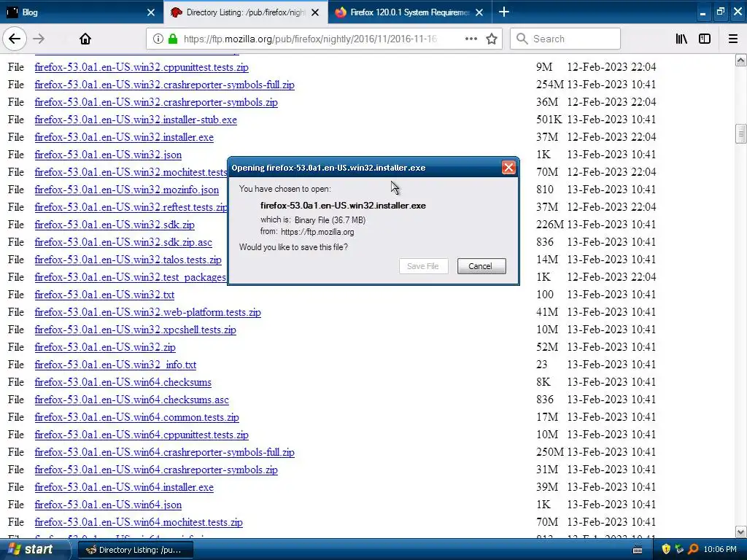The image size is (747, 560).
Task: Download the firefox-53.0a1.en-US.win32.zip link
Action: 105,347
